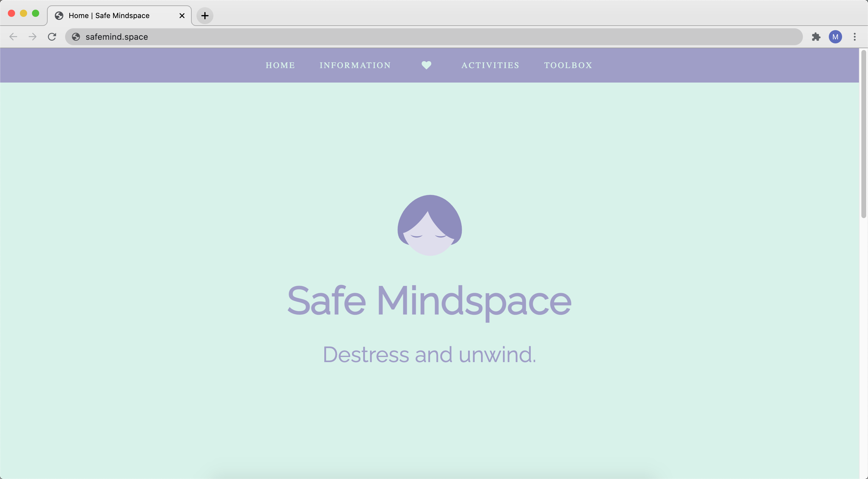Image resolution: width=868 pixels, height=479 pixels.
Task: Click the page vertical scrollbar thumb
Action: pyautogui.click(x=863, y=135)
